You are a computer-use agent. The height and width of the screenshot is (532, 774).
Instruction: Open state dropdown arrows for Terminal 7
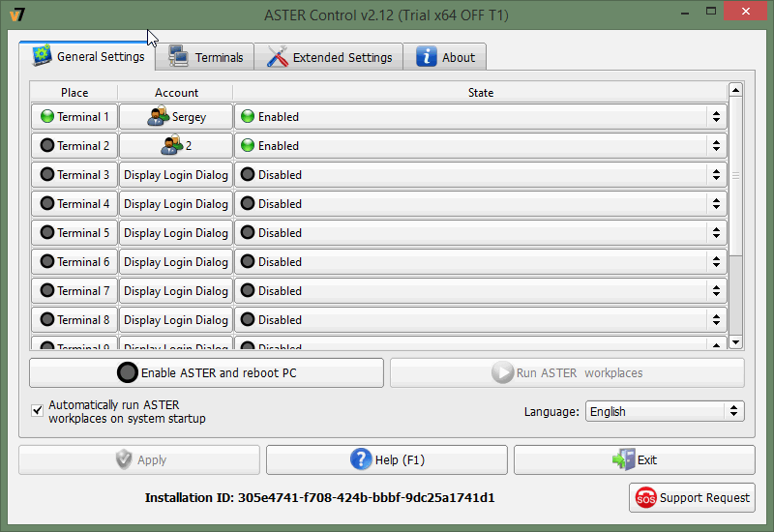point(716,291)
